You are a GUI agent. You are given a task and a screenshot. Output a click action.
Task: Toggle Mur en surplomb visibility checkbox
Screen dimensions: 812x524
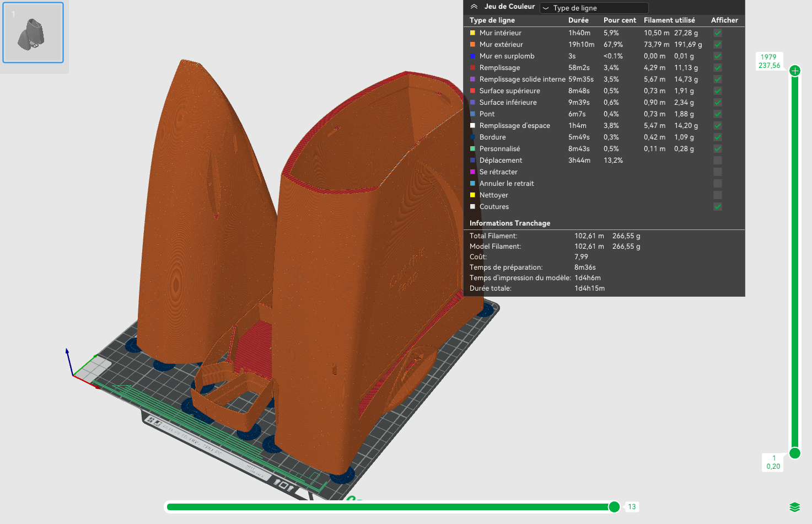click(x=717, y=56)
